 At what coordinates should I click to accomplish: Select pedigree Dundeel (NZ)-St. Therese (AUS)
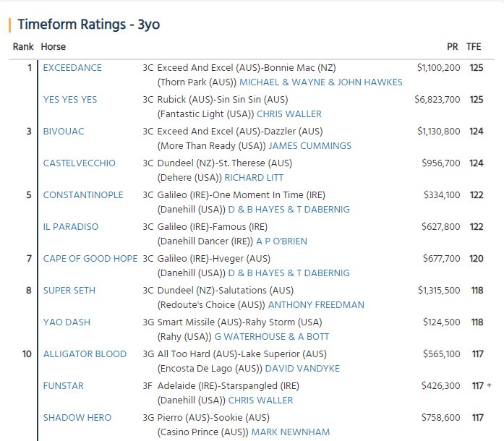coord(225,163)
